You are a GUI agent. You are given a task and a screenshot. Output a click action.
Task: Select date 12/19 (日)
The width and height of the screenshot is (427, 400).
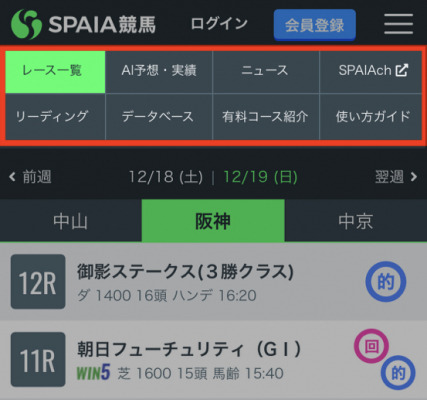tap(260, 177)
